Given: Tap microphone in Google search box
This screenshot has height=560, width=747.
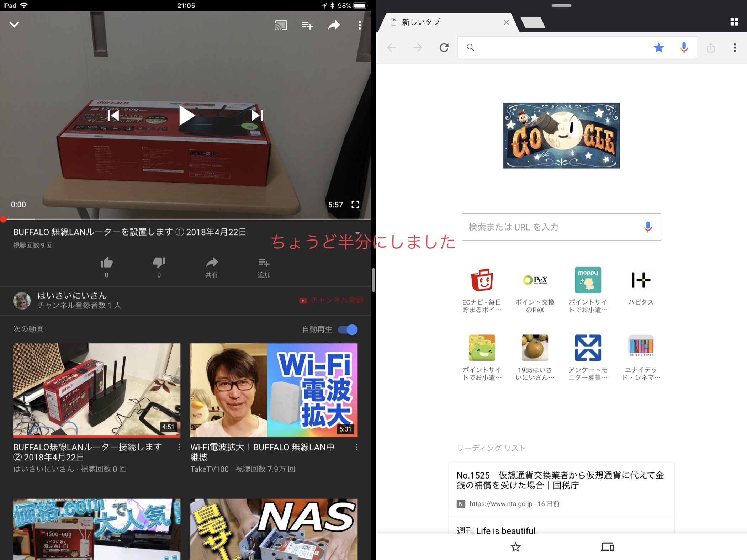Looking at the screenshot, I should coord(648,227).
